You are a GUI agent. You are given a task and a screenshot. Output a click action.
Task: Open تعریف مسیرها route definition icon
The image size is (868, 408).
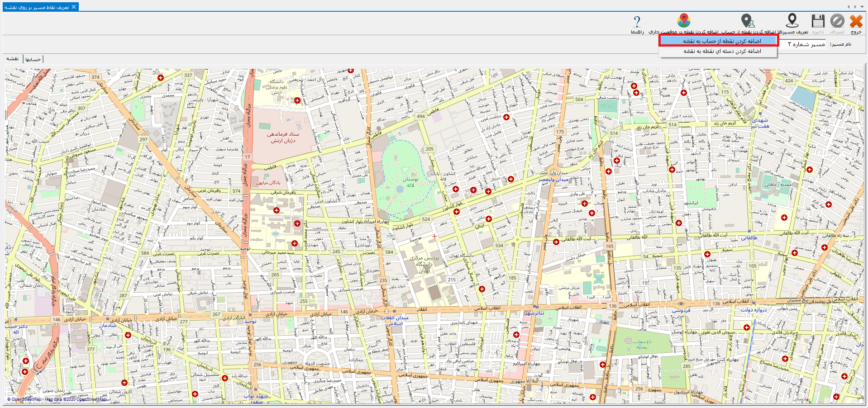[792, 21]
